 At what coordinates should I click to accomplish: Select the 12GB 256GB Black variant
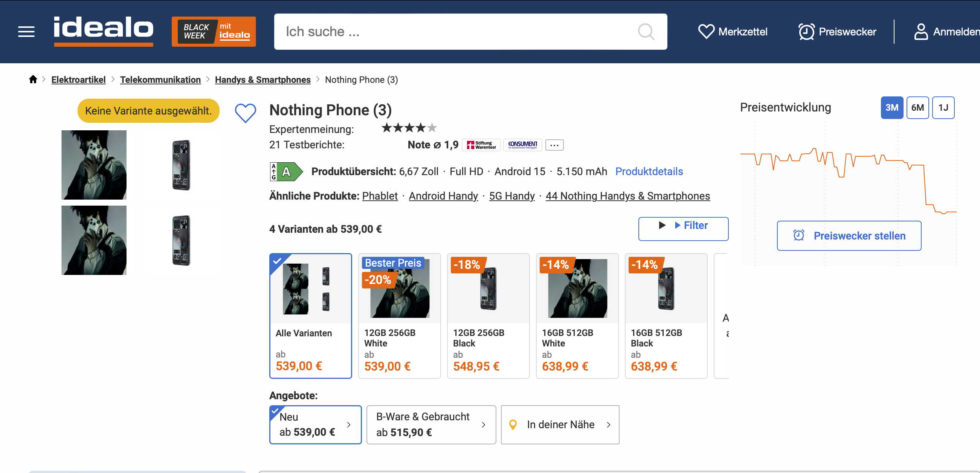(488, 316)
